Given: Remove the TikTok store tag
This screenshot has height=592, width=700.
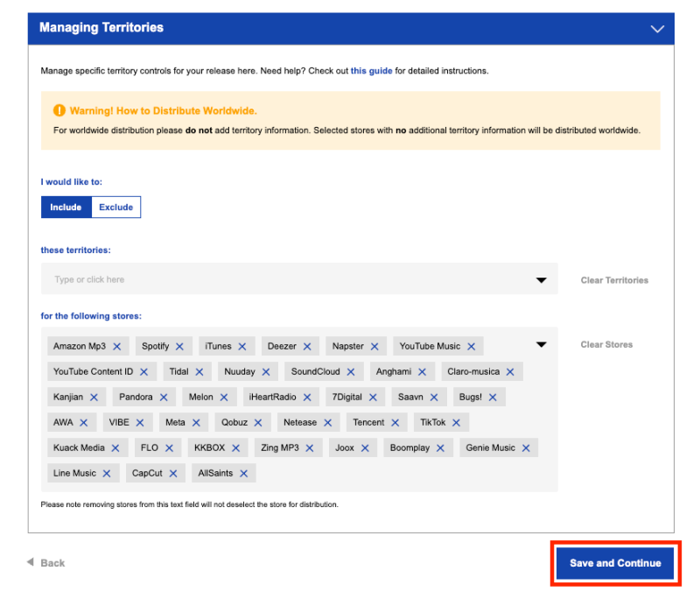Looking at the screenshot, I should point(456,422).
